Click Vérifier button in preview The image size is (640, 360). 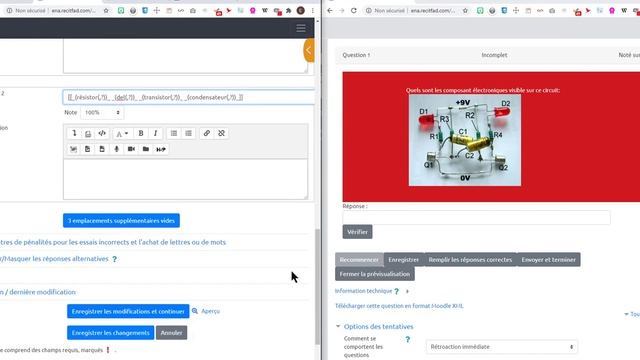coord(357,232)
